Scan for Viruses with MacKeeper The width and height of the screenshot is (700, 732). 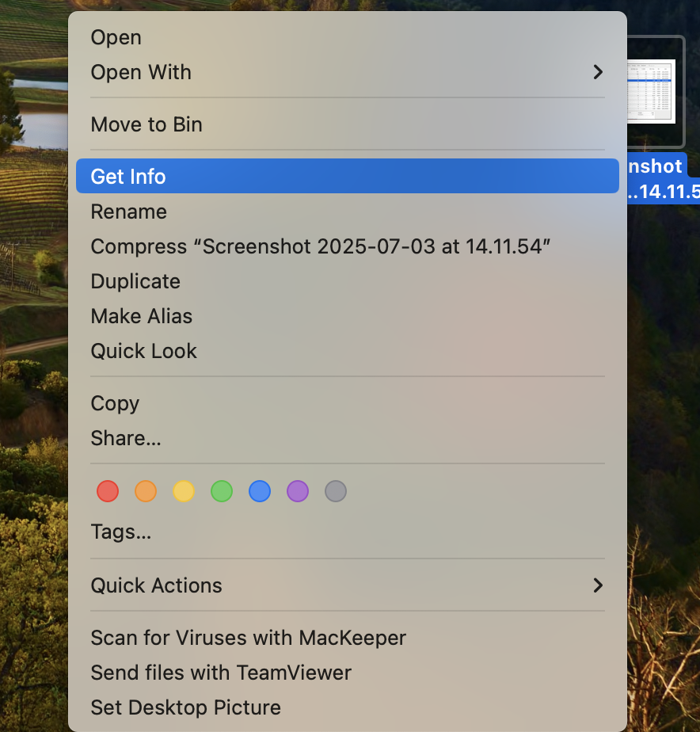click(x=248, y=638)
